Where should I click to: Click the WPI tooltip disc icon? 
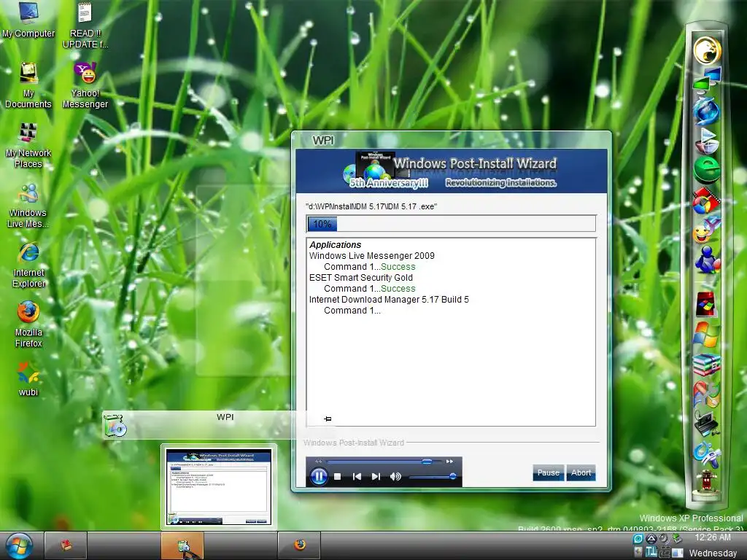coord(115,425)
